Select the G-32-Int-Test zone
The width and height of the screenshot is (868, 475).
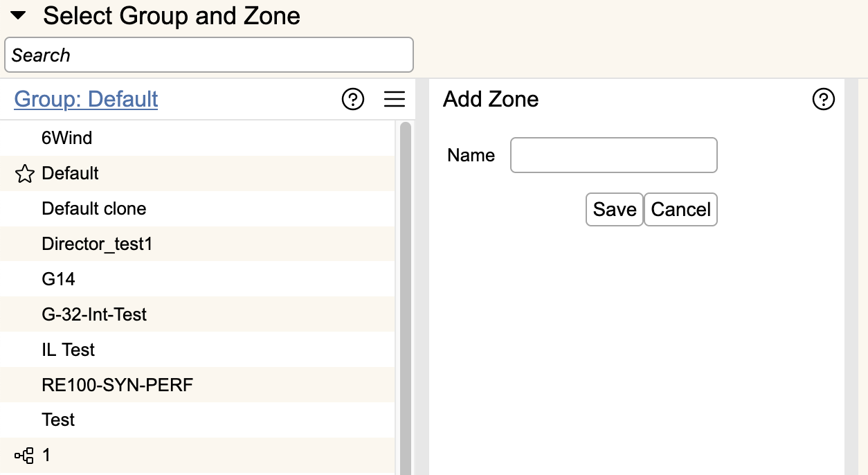pyautogui.click(x=197, y=314)
